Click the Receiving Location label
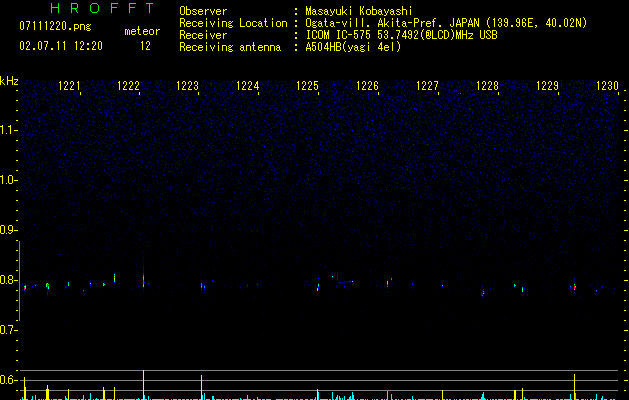 click(x=233, y=23)
